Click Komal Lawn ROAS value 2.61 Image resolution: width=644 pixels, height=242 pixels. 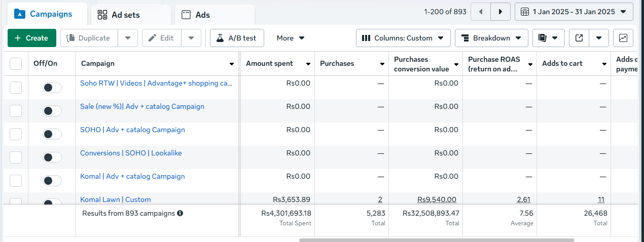[523, 199]
